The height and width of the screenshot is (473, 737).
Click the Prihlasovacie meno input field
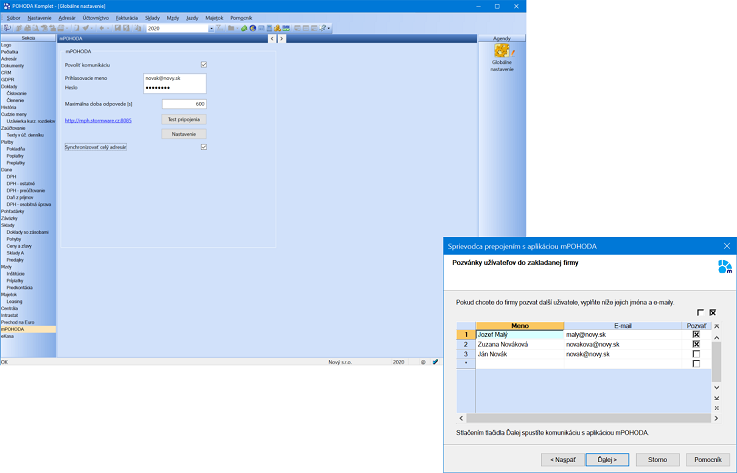(x=174, y=79)
